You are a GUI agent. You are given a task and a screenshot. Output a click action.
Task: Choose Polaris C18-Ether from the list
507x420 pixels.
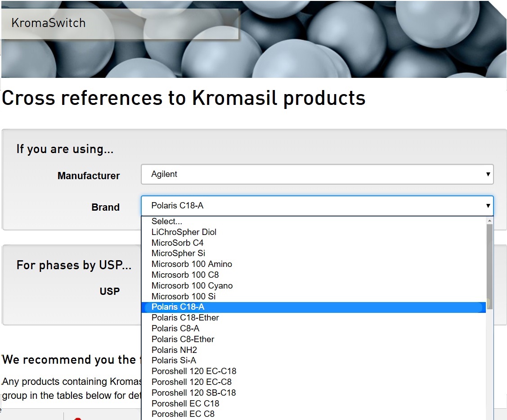(x=314, y=318)
